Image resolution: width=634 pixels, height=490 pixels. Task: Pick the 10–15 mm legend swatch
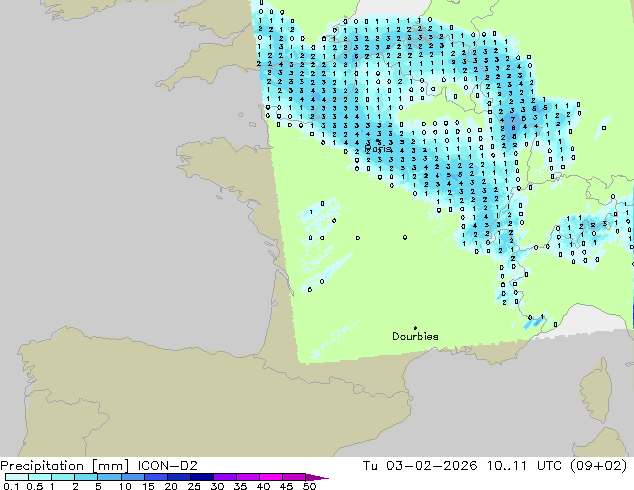pyautogui.click(x=132, y=477)
